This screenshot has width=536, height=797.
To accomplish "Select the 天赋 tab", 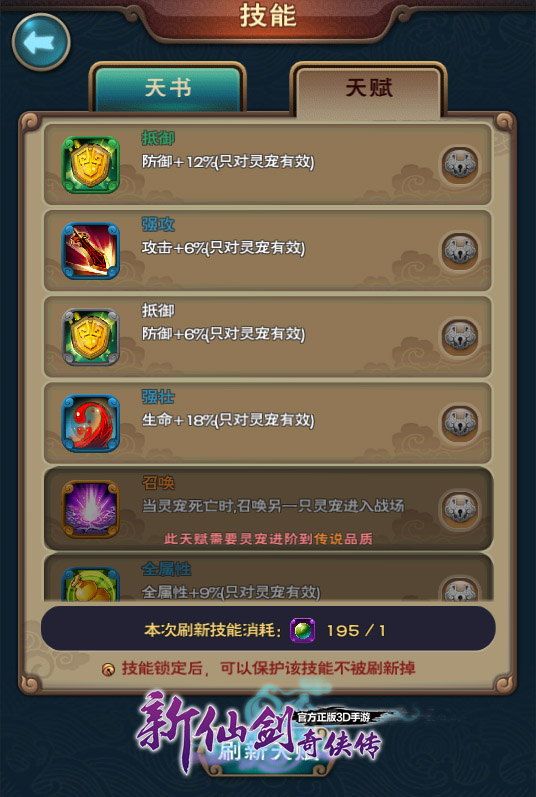I will pyautogui.click(x=368, y=89).
